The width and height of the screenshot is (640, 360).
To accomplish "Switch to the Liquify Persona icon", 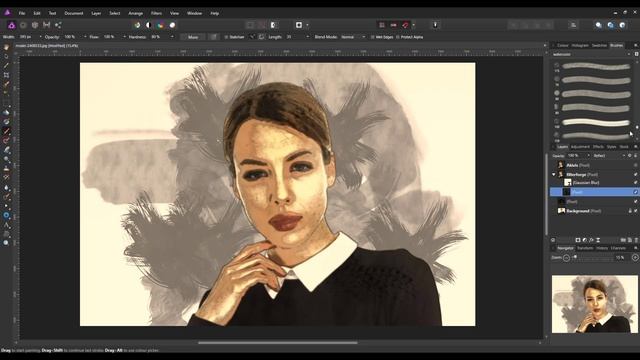I will [x=23, y=25].
